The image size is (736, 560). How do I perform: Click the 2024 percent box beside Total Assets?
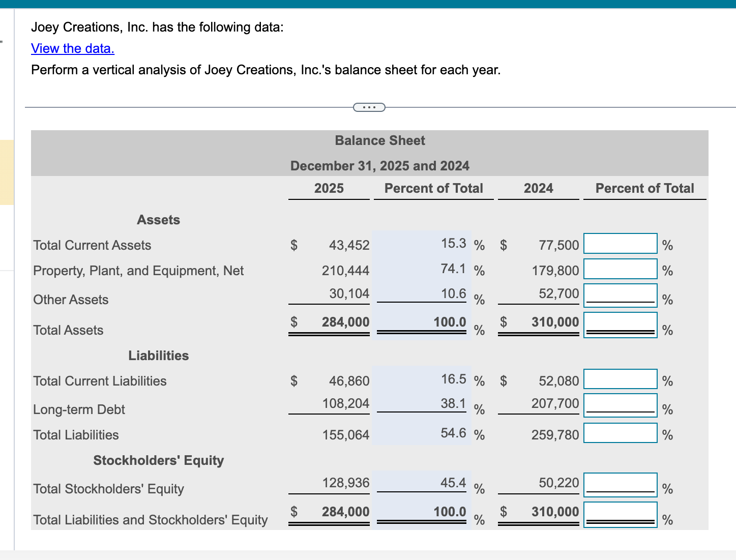click(x=620, y=323)
